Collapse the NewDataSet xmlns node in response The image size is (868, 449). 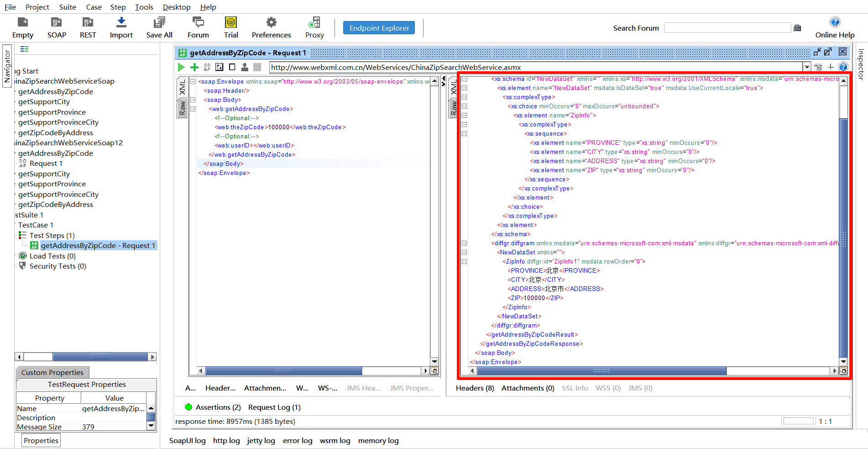(465, 253)
